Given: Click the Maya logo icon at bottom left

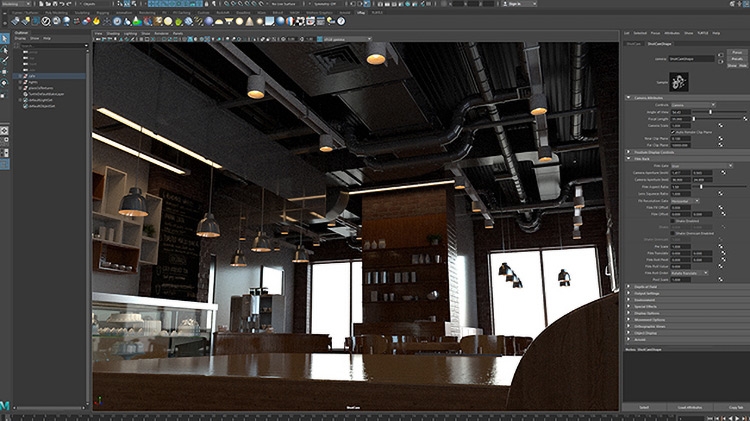Looking at the screenshot, I should (x=5, y=406).
